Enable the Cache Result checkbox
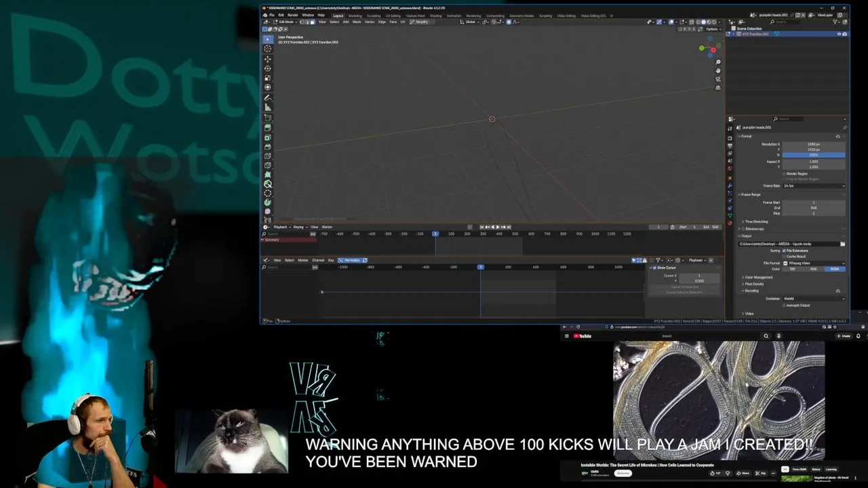 pyautogui.click(x=784, y=256)
